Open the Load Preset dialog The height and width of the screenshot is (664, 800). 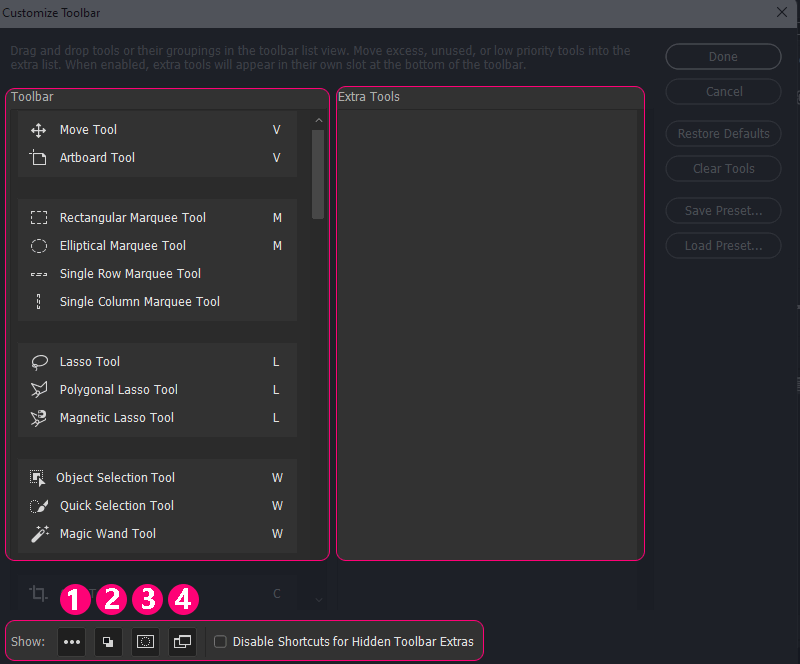[x=723, y=246]
